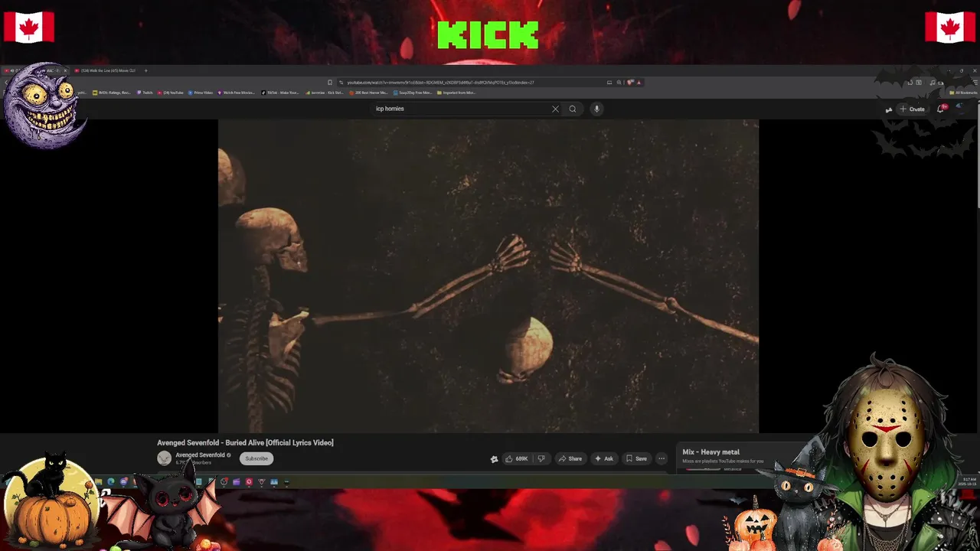The width and height of the screenshot is (980, 551).
Task: Share the Avenged Sevenfold video
Action: click(570, 458)
